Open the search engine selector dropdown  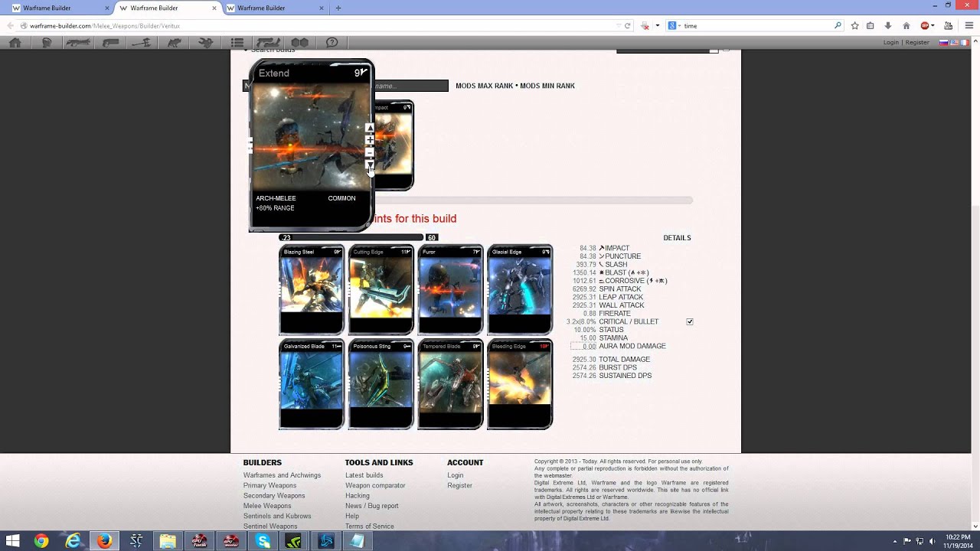pyautogui.click(x=675, y=25)
